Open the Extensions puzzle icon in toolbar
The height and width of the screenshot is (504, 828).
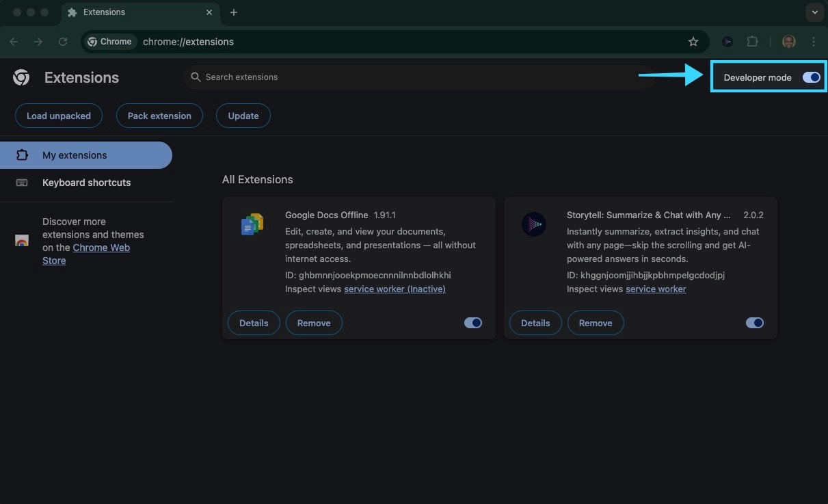tap(752, 42)
